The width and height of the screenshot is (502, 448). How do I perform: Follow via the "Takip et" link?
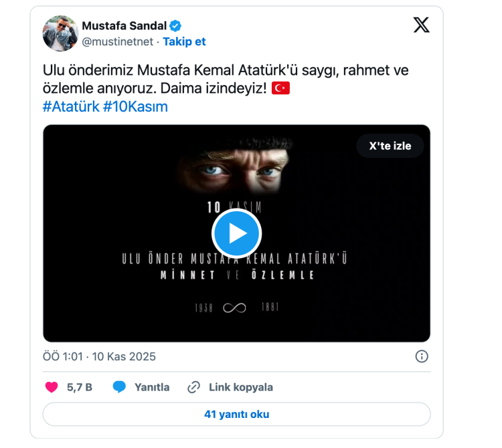pos(184,41)
